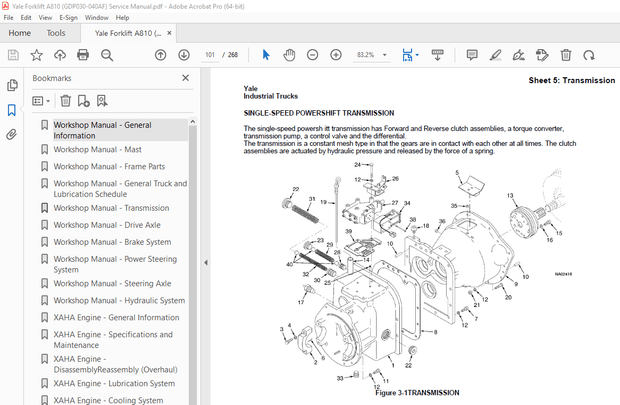Open Workshop Manual - Drive Axle bookmark
This screenshot has width=620, height=405.
(x=107, y=225)
